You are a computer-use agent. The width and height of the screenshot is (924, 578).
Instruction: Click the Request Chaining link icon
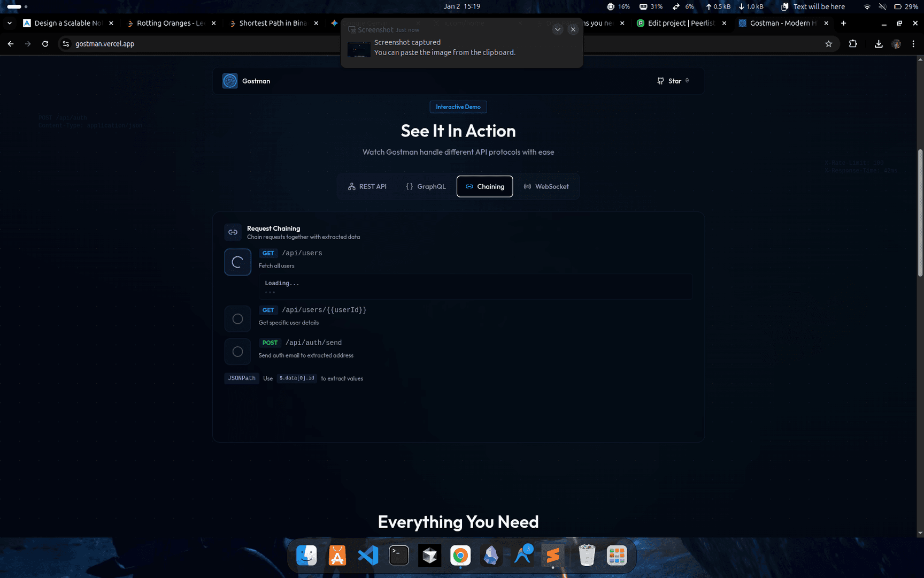(x=233, y=232)
